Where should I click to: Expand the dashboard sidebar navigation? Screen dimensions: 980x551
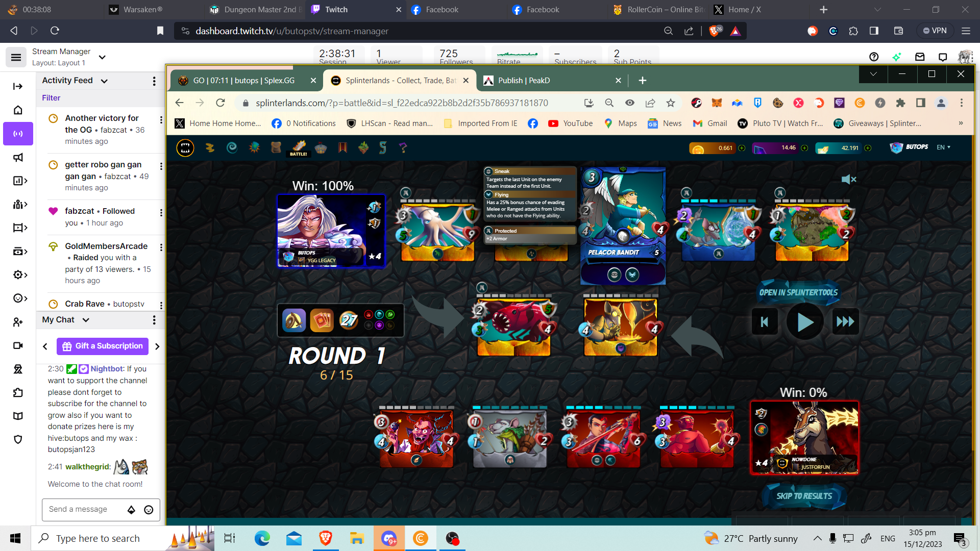click(x=18, y=86)
